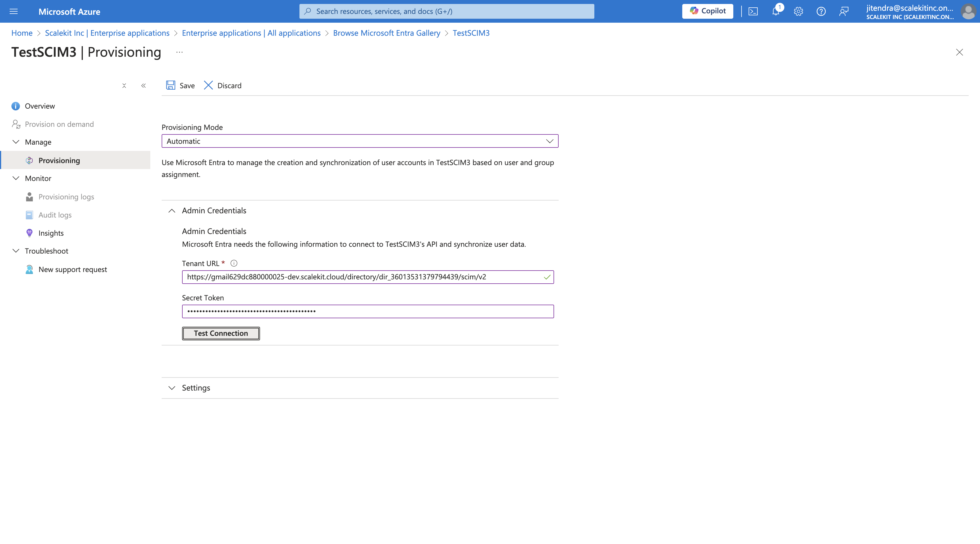Viewport: 980px width, 544px height.
Task: Click the Microsoft Azure logo text
Action: [69, 12]
